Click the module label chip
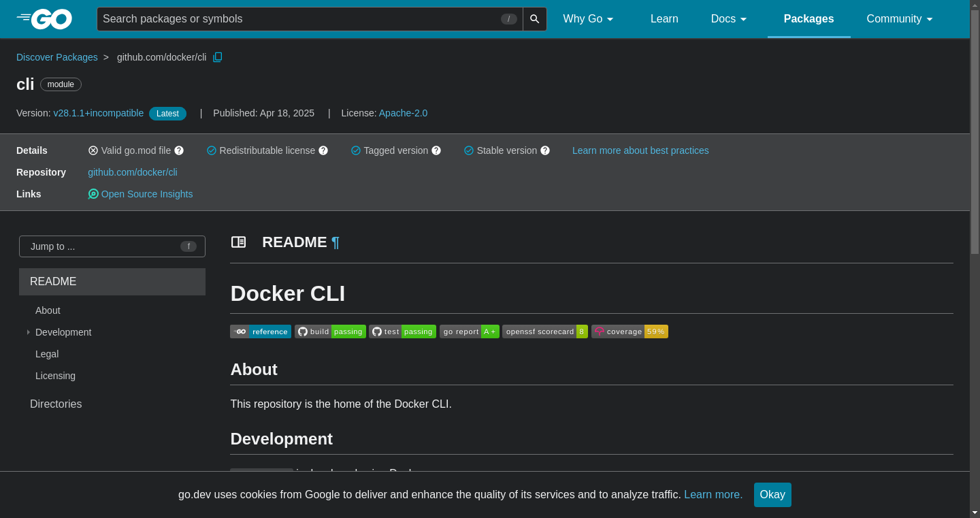Screen dimensions: 980x518 (61, 84)
